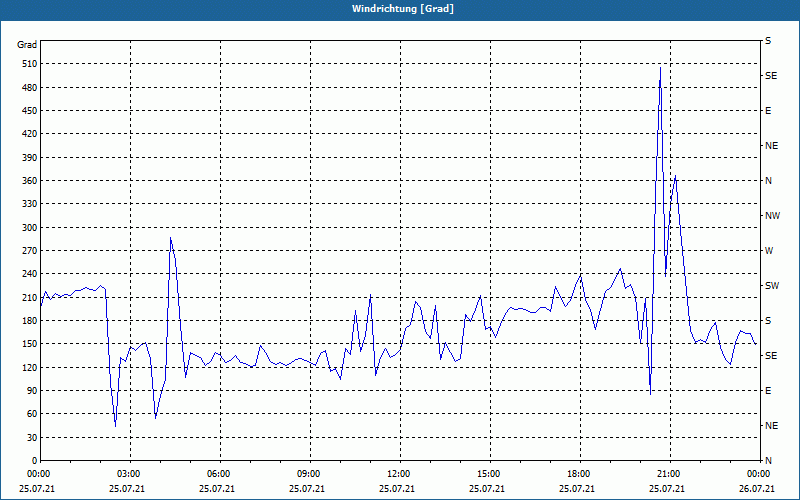Click the y-axis value 420
The height and width of the screenshot is (500, 800).
click(30, 134)
